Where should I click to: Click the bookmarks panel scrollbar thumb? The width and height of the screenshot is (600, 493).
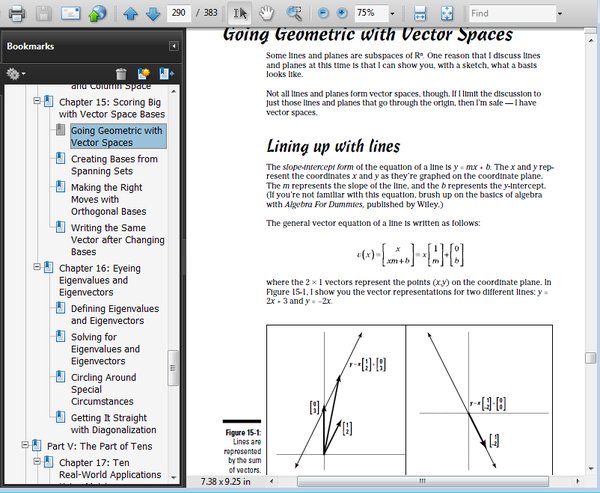click(x=173, y=367)
